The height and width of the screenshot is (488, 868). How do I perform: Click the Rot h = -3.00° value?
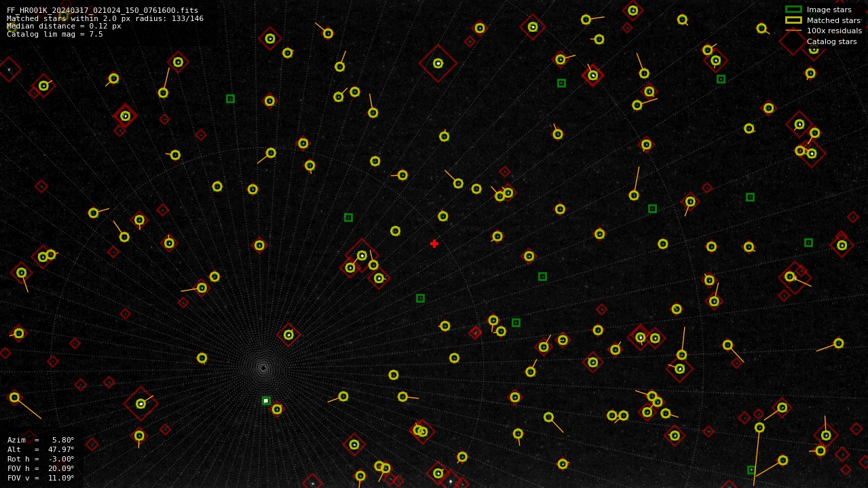(x=41, y=459)
